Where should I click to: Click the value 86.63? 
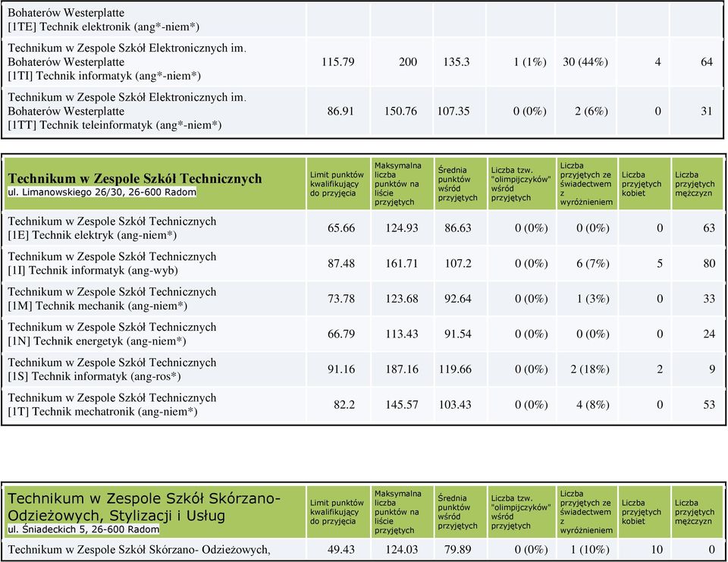[x=458, y=228]
